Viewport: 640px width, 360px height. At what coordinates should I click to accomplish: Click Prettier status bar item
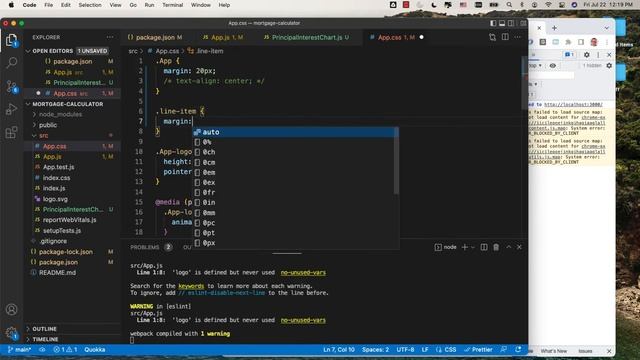point(478,350)
